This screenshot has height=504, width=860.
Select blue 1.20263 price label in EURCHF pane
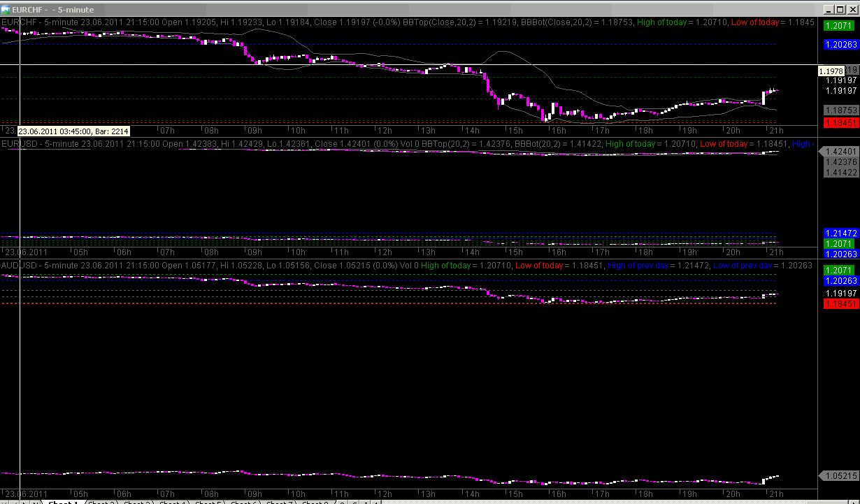point(840,44)
